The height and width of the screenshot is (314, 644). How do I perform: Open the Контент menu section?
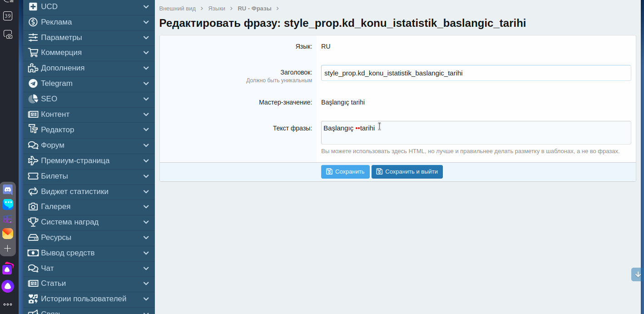55,115
